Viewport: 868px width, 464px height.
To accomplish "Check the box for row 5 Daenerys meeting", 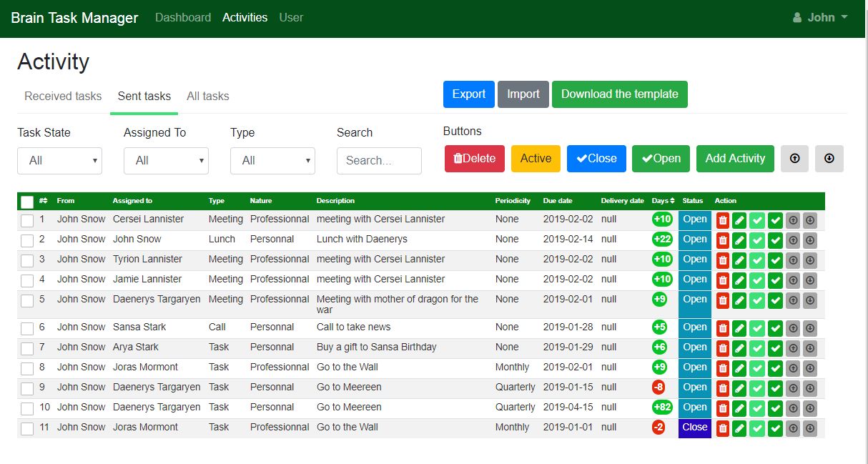I will [27, 301].
